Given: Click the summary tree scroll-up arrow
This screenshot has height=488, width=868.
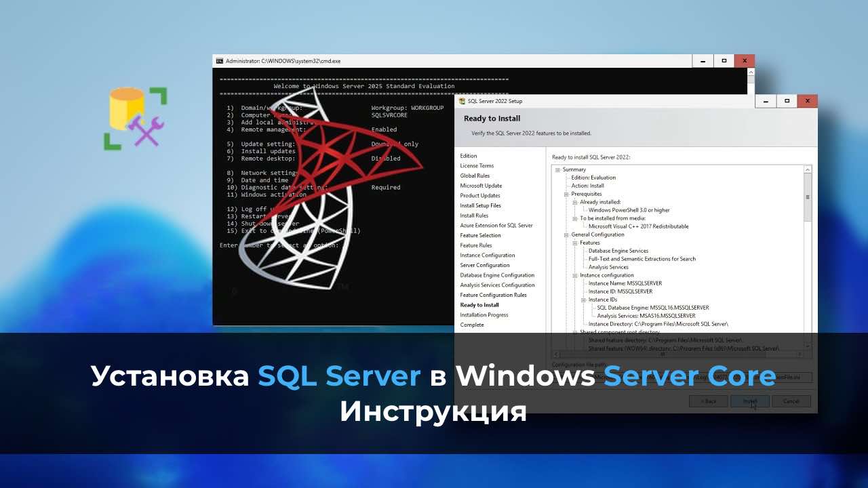Looking at the screenshot, I should pos(808,169).
